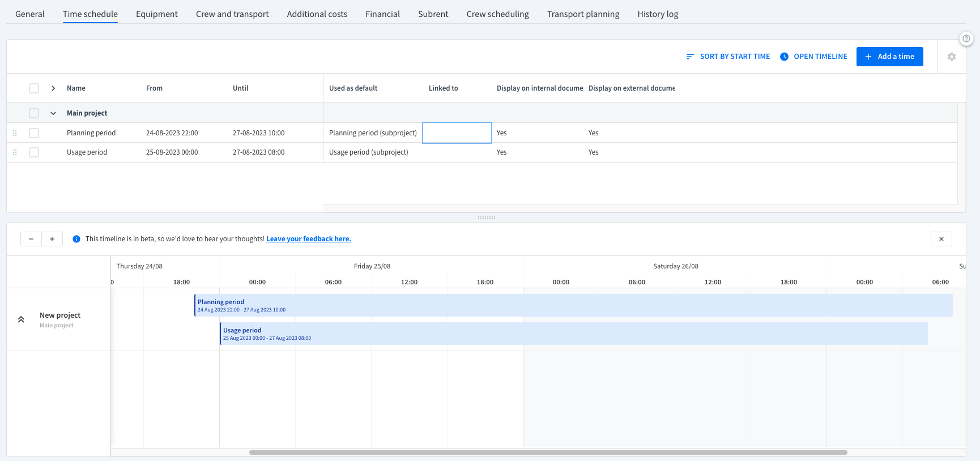980x461 pixels.
Task: Check the Planning period row checkbox
Action: [x=34, y=133]
